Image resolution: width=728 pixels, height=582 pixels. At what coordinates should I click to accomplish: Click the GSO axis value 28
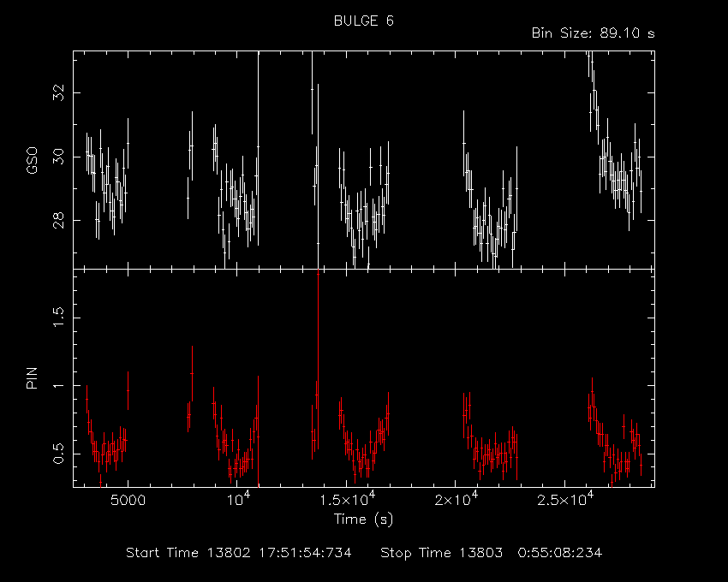[x=58, y=221]
